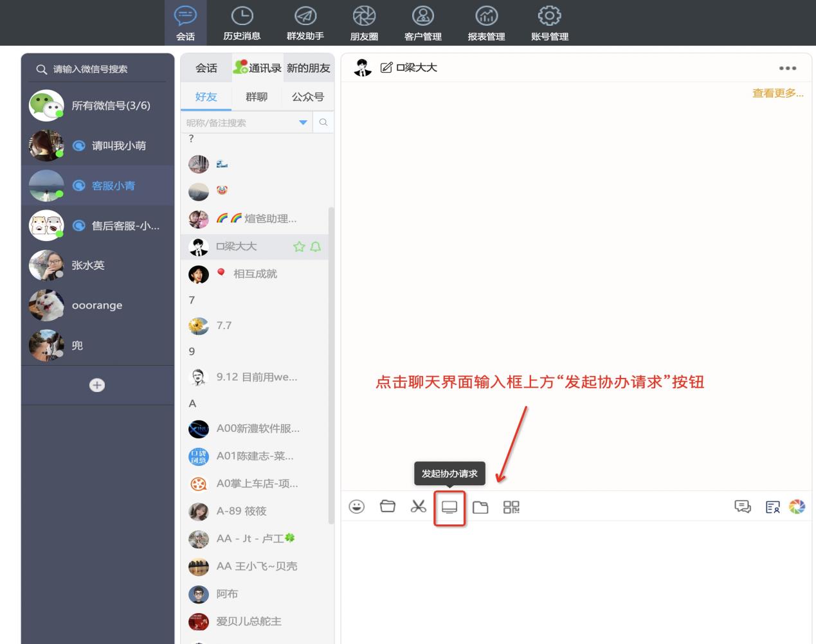Expand the dropdown arrow in nickname search
The height and width of the screenshot is (644, 816).
click(303, 123)
